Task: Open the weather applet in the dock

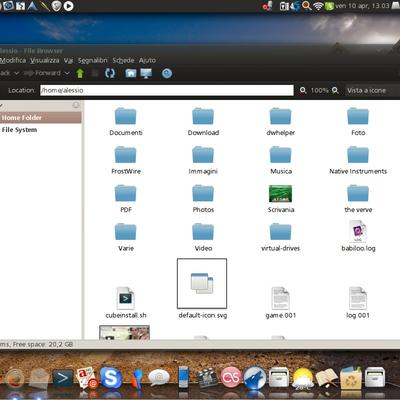Action: point(303,378)
